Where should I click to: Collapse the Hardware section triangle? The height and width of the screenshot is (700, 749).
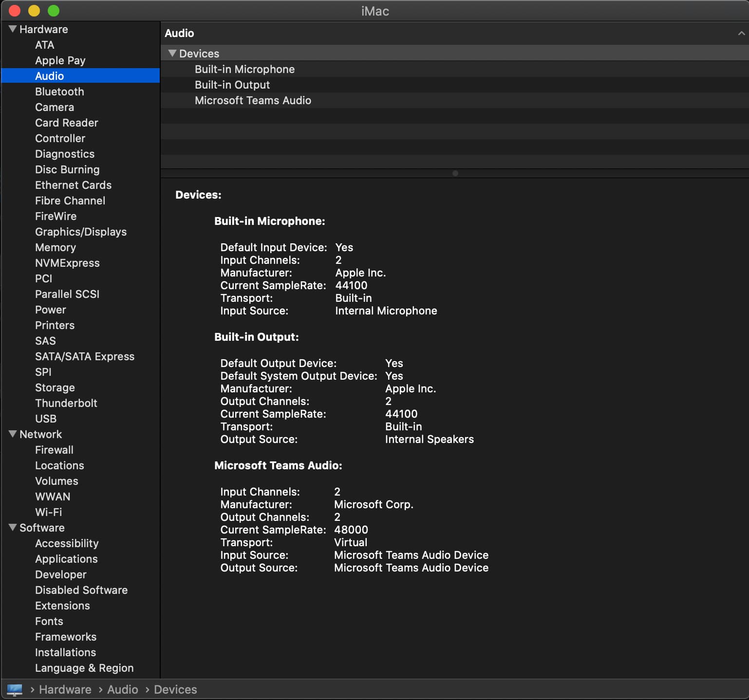13,29
